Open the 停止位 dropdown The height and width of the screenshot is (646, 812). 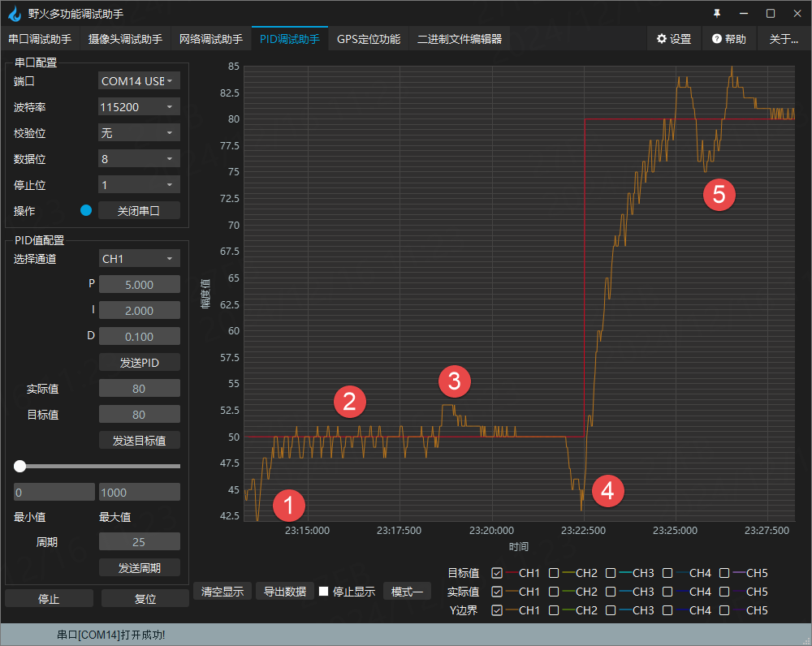(x=139, y=185)
